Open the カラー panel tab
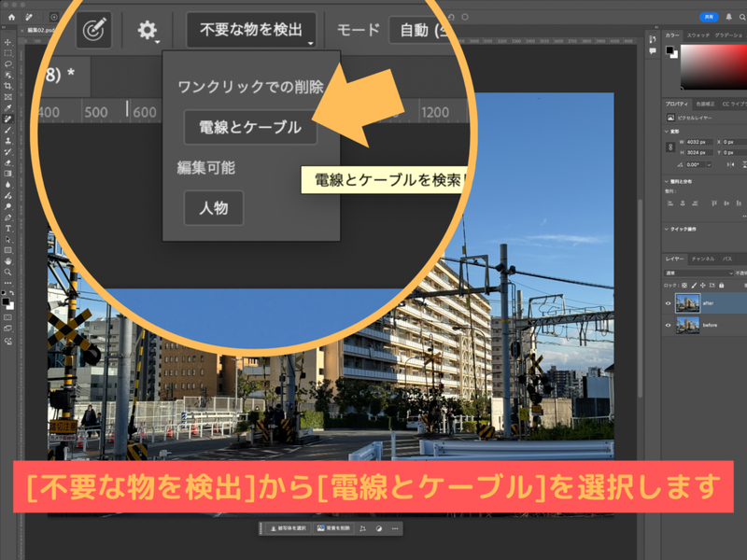Screen dimensions: 747x560 click(672, 35)
